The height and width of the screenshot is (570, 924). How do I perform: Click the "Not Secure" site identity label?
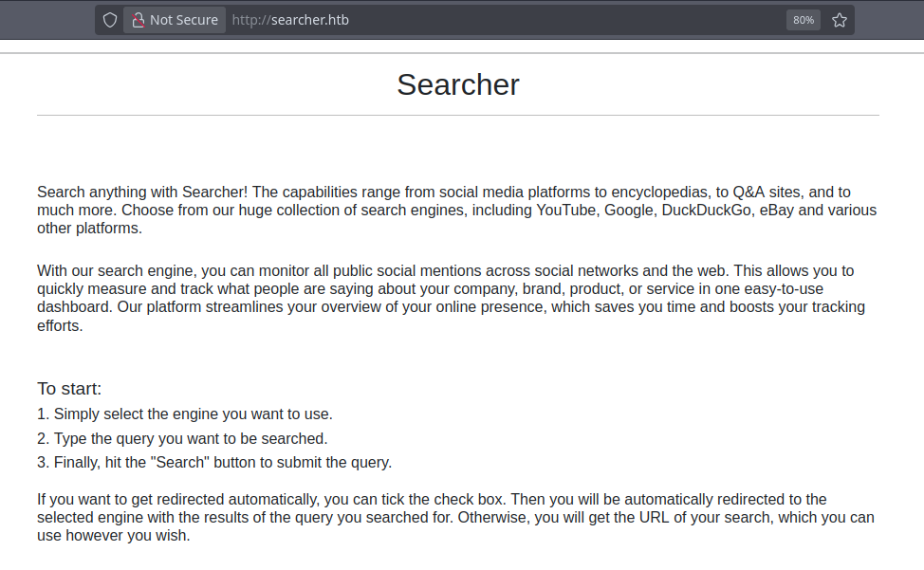click(183, 20)
